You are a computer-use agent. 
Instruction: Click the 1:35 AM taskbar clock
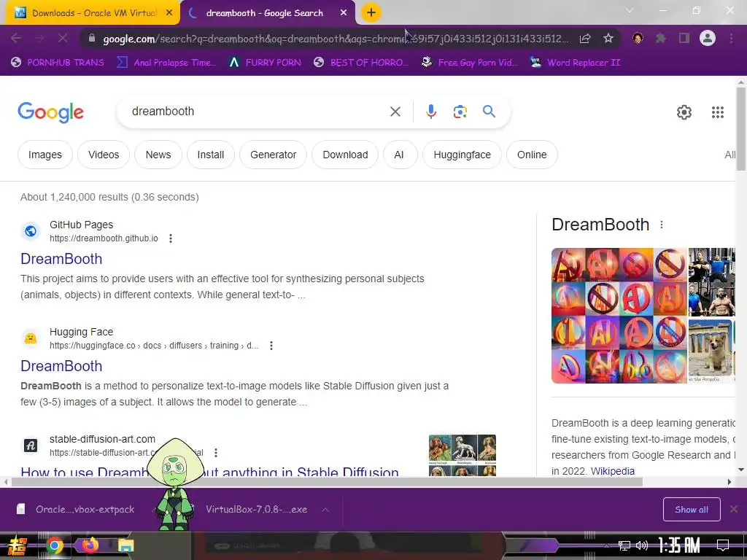tap(679, 545)
